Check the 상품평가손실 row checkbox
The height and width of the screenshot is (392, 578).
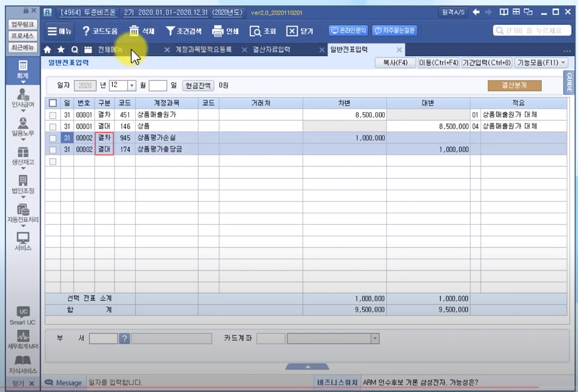[x=53, y=138]
